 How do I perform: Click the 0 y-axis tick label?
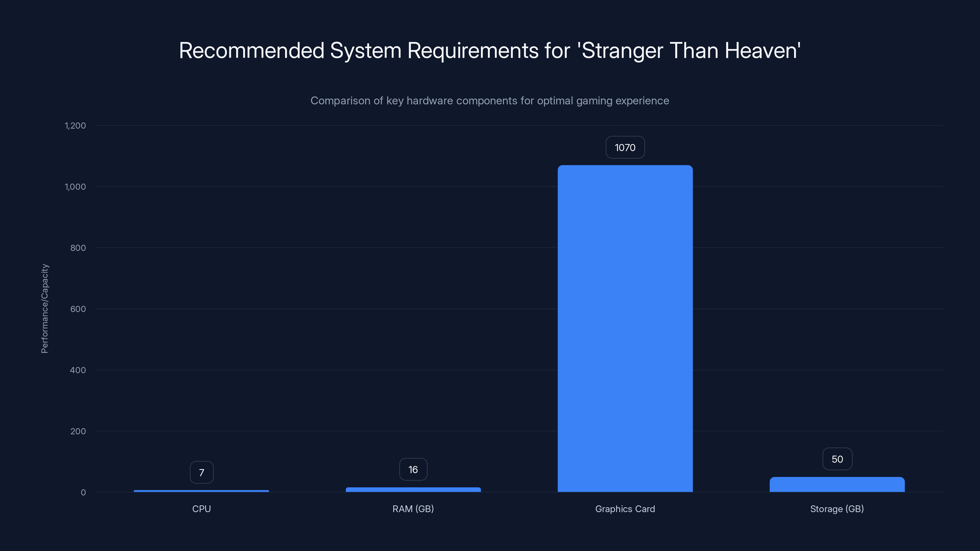83,493
